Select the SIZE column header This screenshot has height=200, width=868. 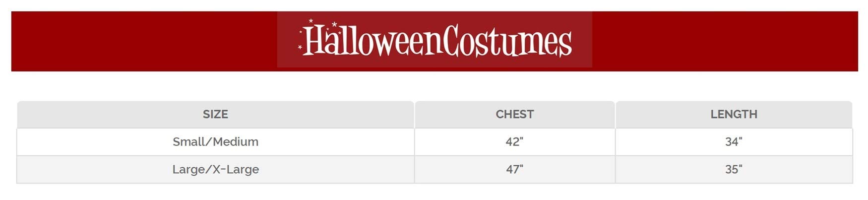click(x=215, y=114)
